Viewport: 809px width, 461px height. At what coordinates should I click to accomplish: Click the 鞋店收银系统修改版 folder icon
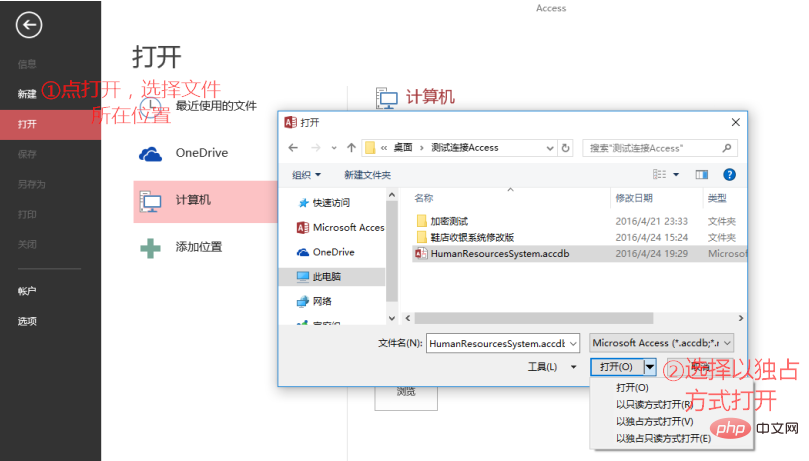tap(422, 237)
